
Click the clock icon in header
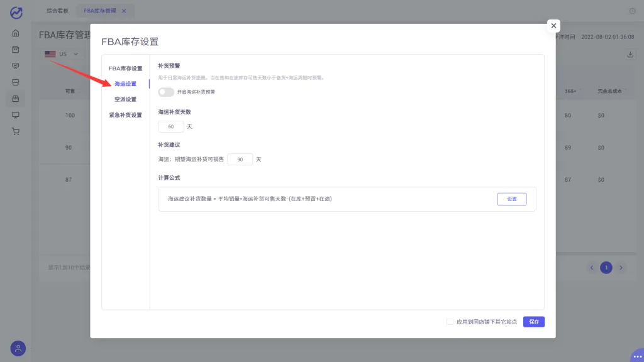pos(633,11)
